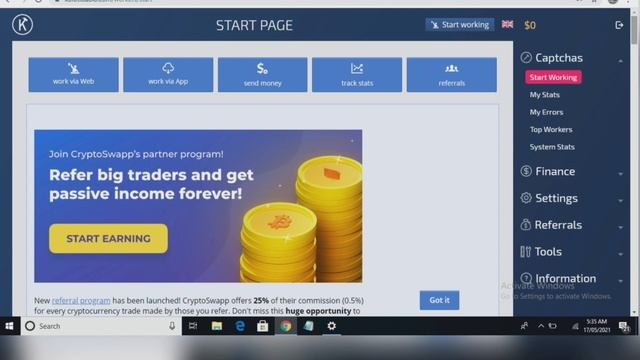
Task: Show hidden system tray icons
Action: pyautogui.click(x=541, y=326)
